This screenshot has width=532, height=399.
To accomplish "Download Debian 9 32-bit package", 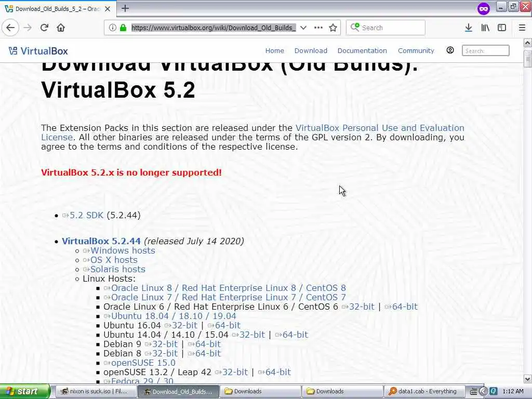I will 161,344.
